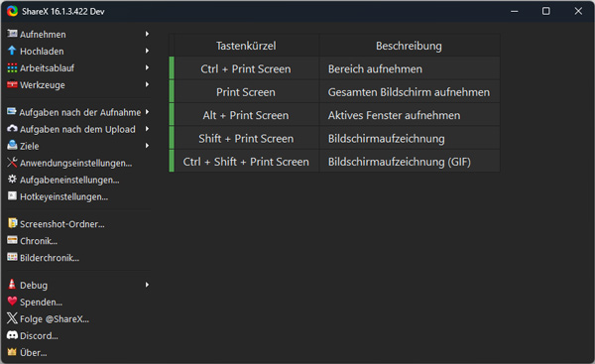Open the Chronik... history window
Screen dimensions: 595x364
click(39, 241)
